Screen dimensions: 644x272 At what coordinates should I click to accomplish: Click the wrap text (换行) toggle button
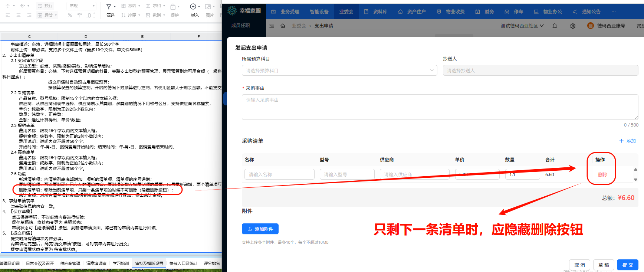pyautogui.click(x=45, y=6)
